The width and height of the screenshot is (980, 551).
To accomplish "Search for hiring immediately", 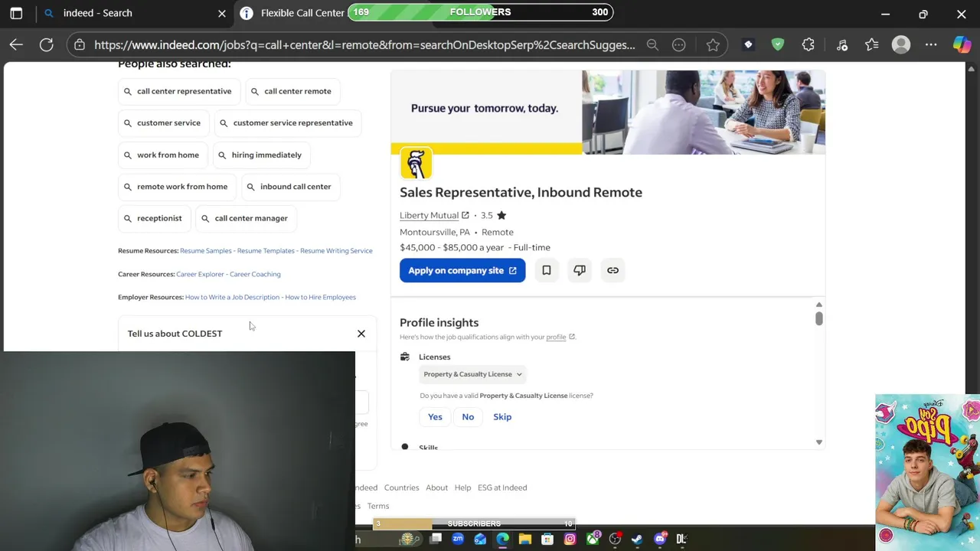I will [x=260, y=155].
